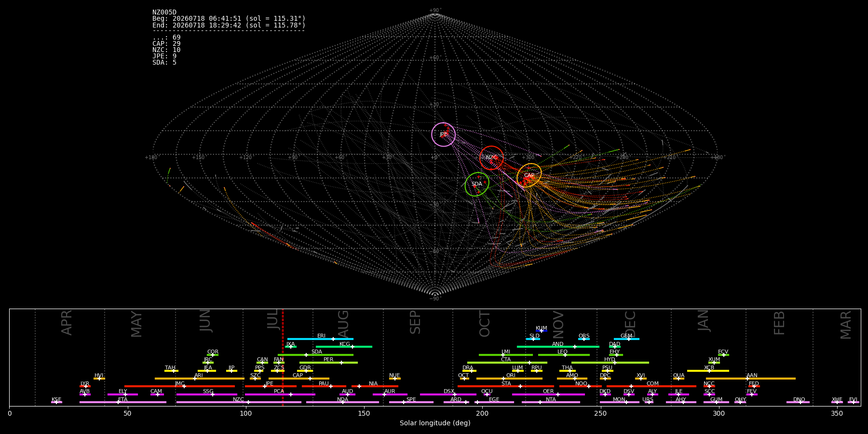Select the KUM blue bar in the timeline

(542, 331)
